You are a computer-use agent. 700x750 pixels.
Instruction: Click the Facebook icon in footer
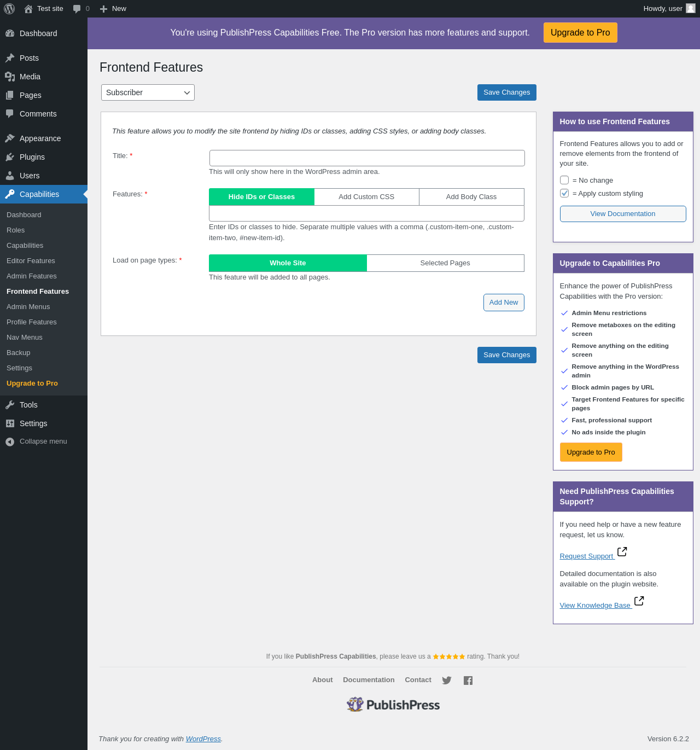tap(468, 681)
